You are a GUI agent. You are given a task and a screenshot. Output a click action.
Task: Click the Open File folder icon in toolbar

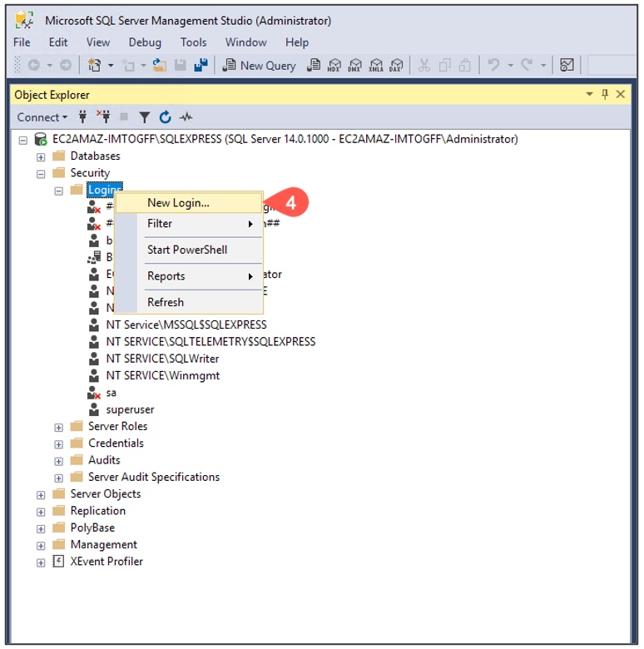[159, 65]
